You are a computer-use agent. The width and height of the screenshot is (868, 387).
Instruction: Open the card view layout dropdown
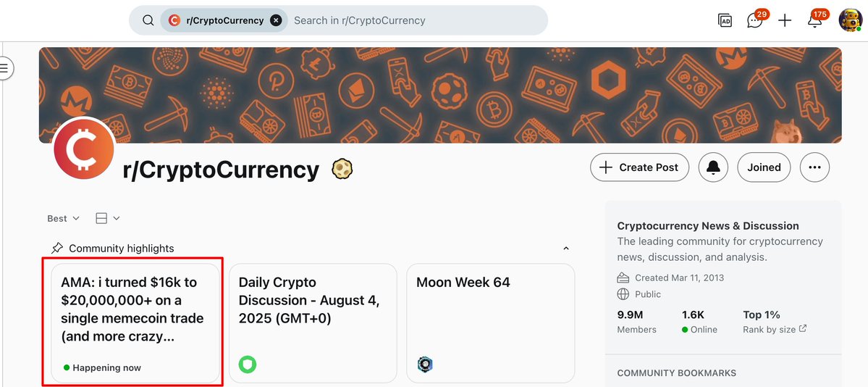click(x=107, y=218)
